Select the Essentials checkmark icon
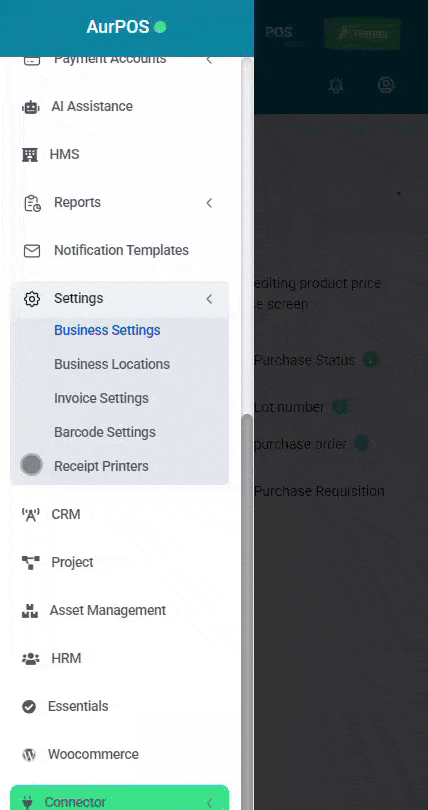 [29, 707]
